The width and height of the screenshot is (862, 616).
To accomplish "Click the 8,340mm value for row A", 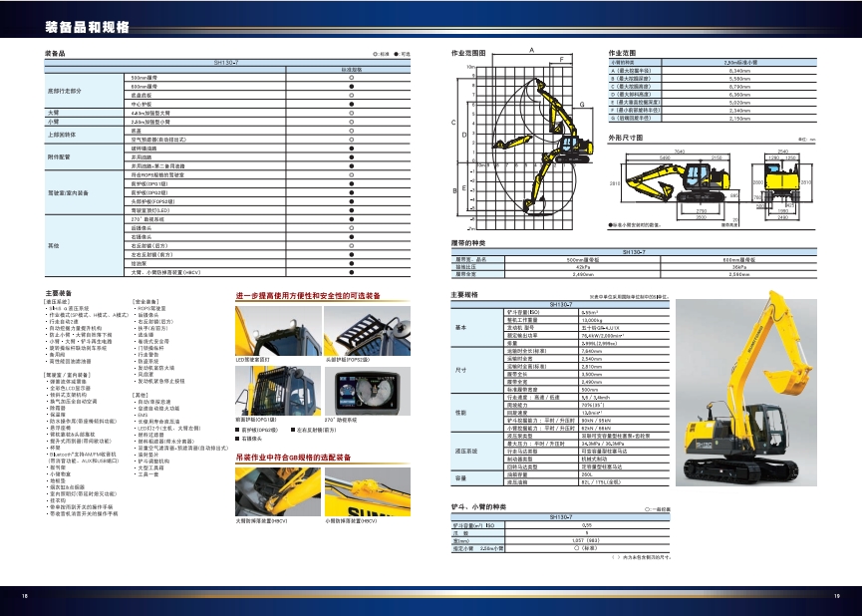I will 739,71.
